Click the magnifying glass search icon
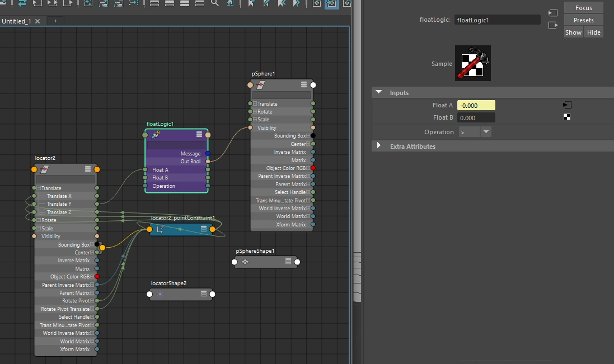The image size is (614, 364). click(214, 3)
